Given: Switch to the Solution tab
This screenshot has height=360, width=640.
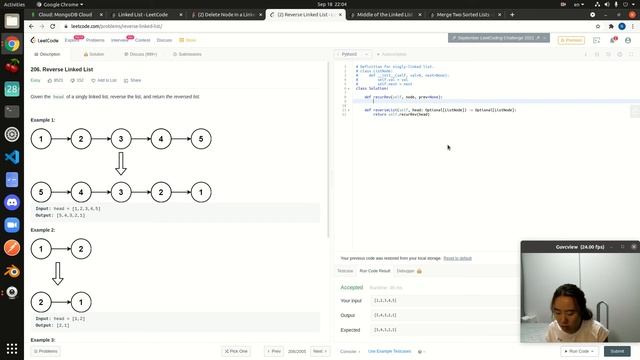Looking at the screenshot, I should (x=94, y=54).
